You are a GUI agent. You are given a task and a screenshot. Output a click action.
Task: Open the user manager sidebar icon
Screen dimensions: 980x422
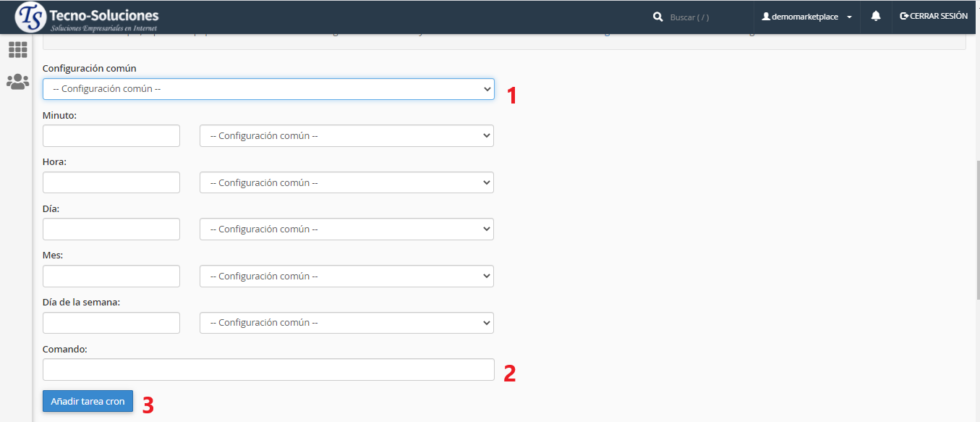click(17, 82)
